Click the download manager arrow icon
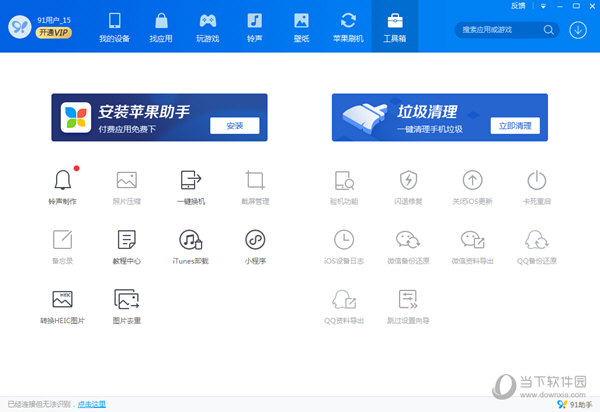This screenshot has height=412, width=600. [578, 30]
